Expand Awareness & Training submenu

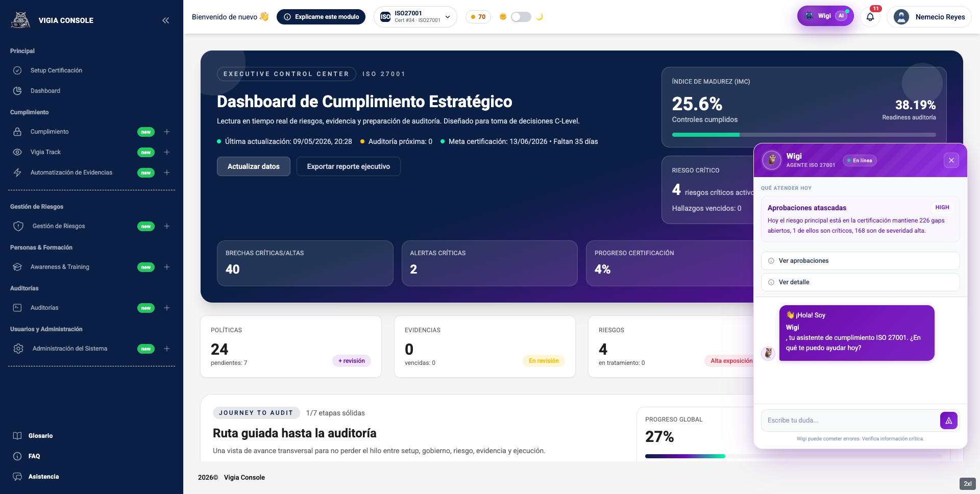pyautogui.click(x=166, y=267)
